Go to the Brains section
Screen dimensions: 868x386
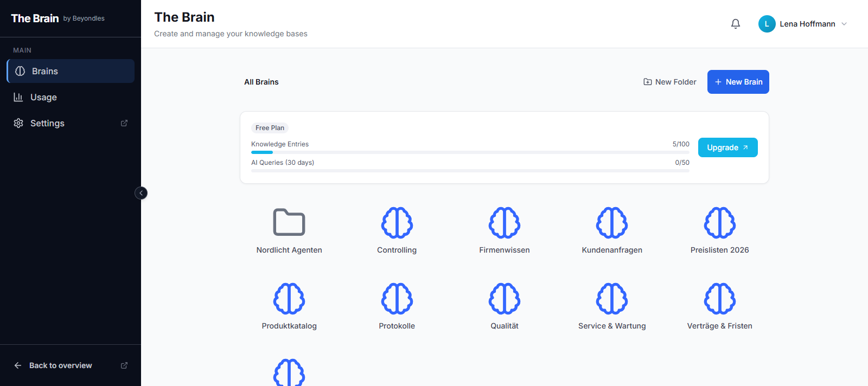coord(71,71)
